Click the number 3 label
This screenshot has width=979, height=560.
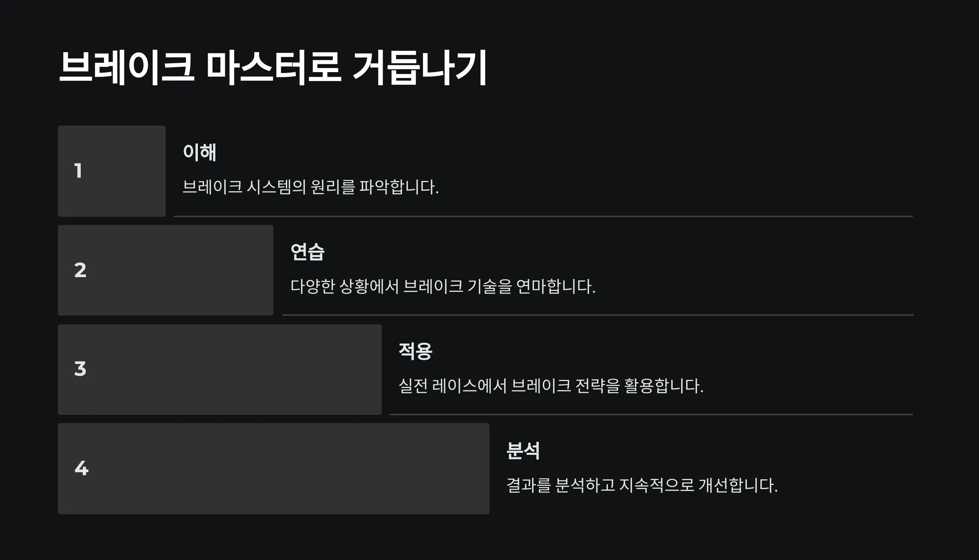click(x=80, y=369)
